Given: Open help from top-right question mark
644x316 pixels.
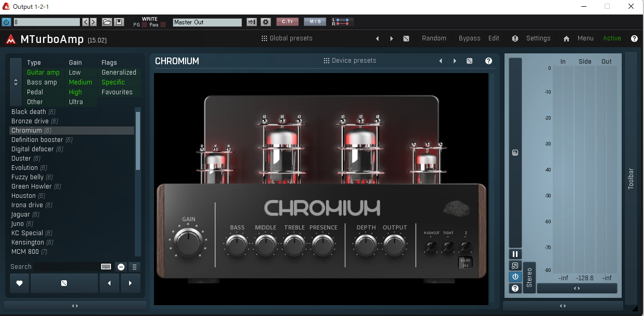Looking at the screenshot, I should point(634,39).
